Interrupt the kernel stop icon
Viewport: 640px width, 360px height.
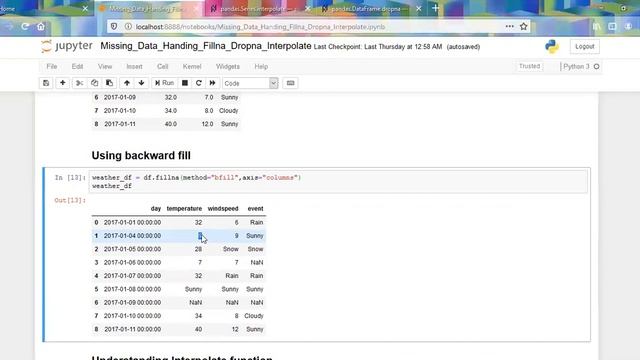(184, 83)
